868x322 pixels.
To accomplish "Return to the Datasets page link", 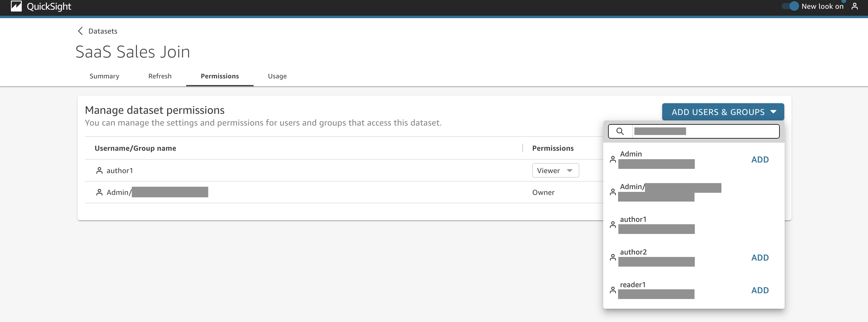I will 103,31.
